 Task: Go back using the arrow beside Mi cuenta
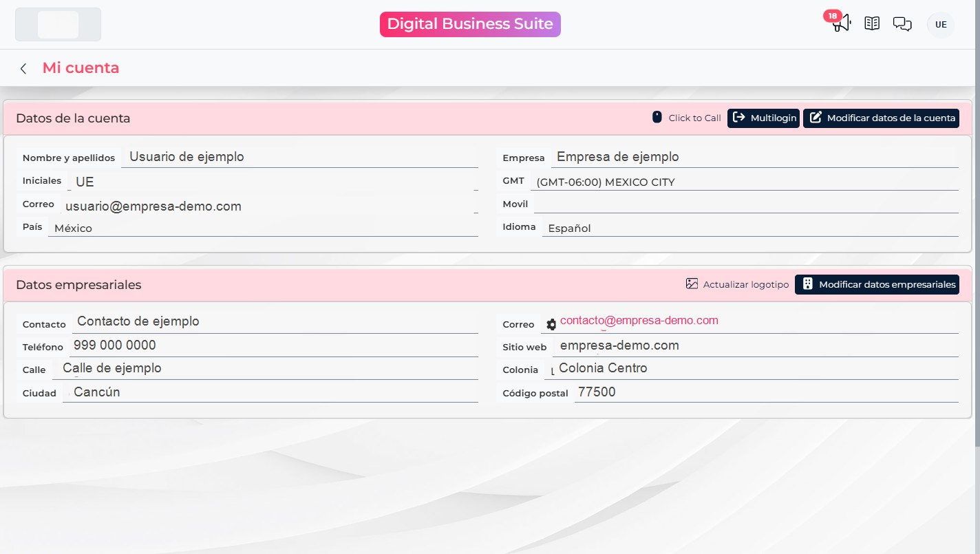[23, 68]
